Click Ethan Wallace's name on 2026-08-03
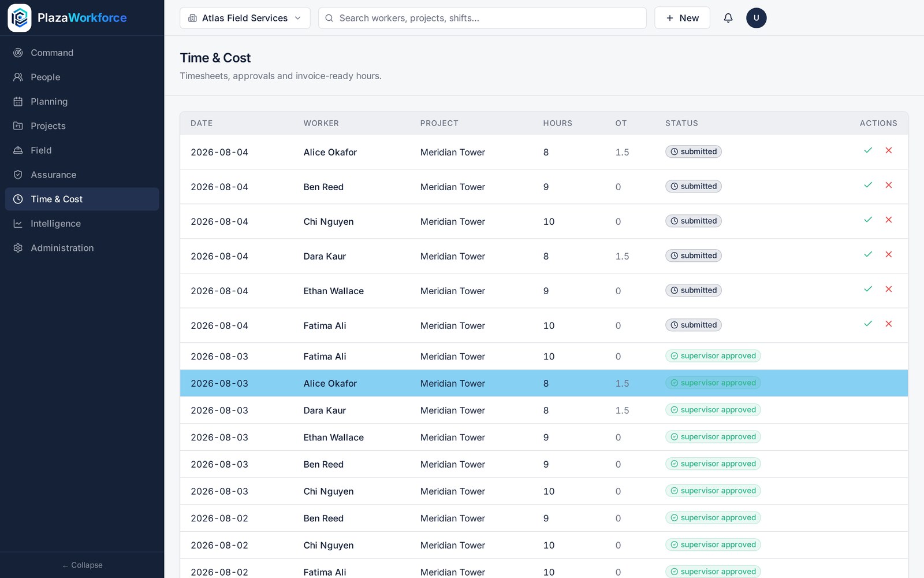This screenshot has width=924, height=578. [x=333, y=438]
